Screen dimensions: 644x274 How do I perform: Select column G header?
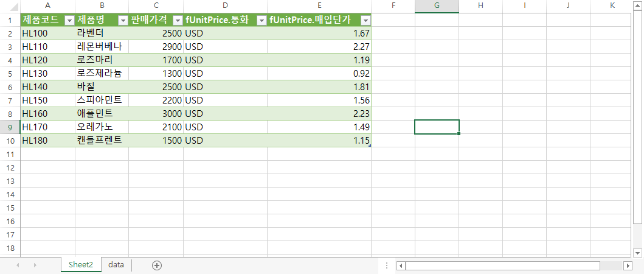click(437, 5)
